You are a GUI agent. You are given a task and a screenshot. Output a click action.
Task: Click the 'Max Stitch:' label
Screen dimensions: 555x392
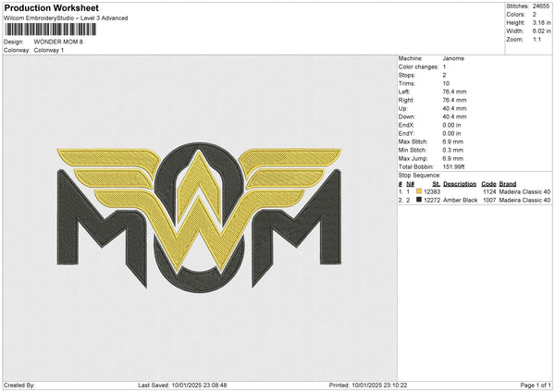413,141
